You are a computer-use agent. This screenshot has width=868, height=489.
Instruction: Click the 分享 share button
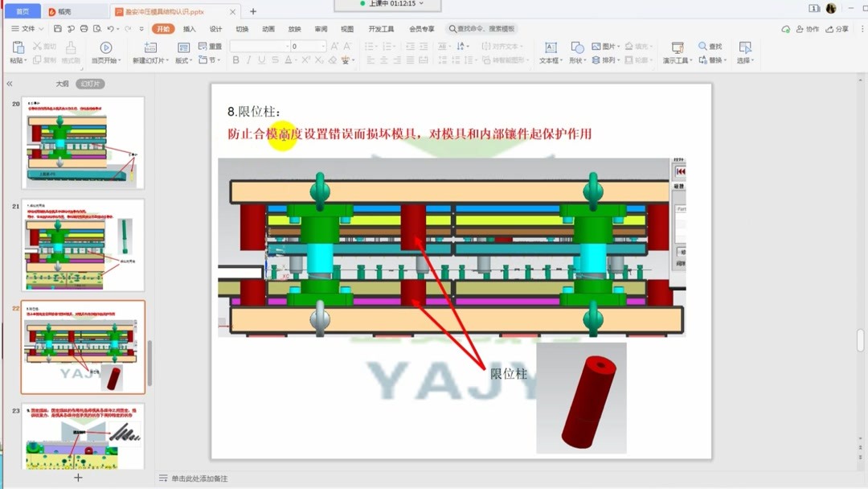point(843,28)
